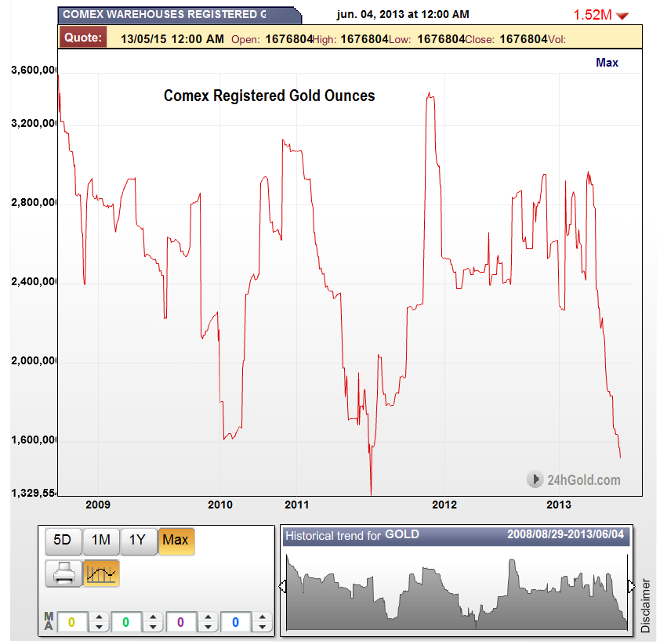This screenshot has height=644, width=660.
Task: Click the High value 1676804
Action: (x=364, y=39)
